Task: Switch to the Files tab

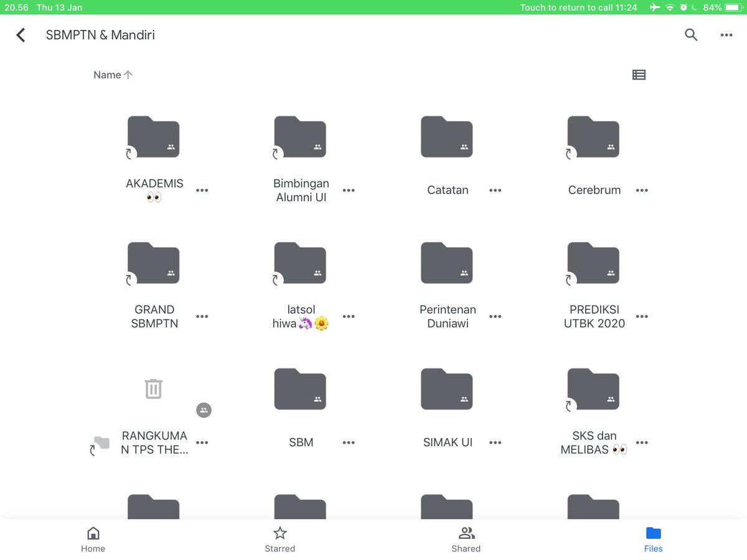Action: click(x=654, y=539)
